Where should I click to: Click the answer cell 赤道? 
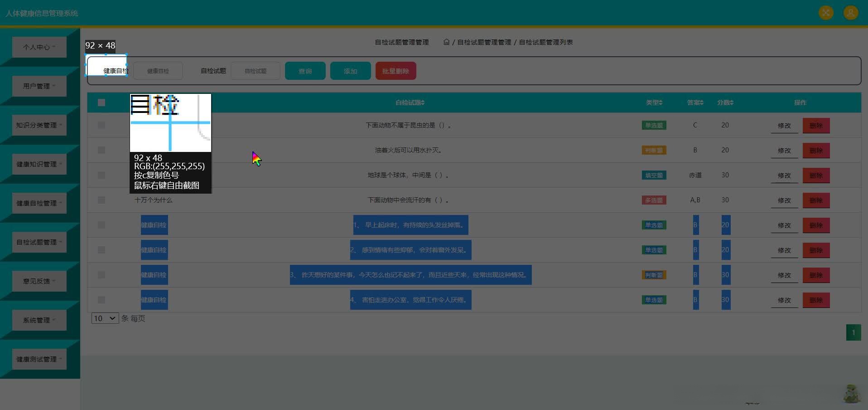click(695, 175)
